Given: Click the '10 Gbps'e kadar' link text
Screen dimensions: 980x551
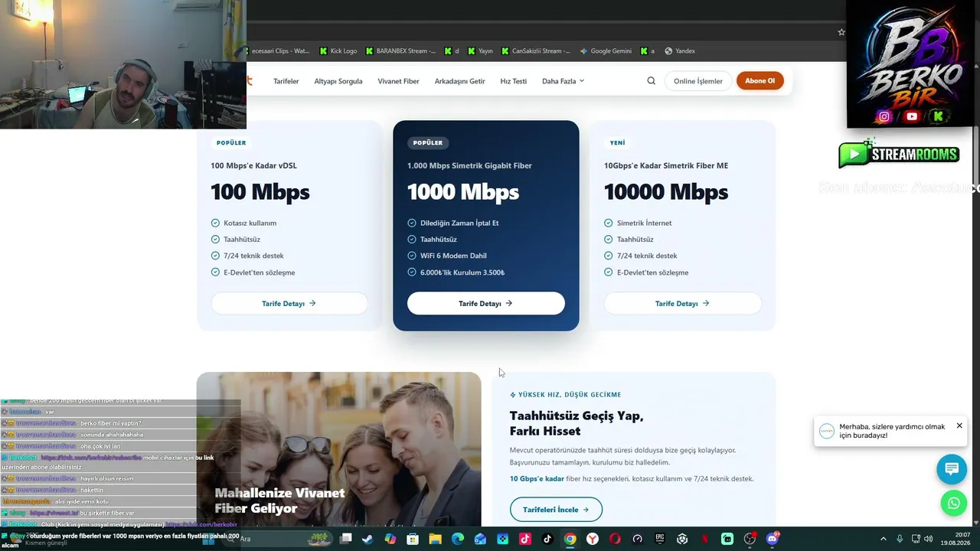Looking at the screenshot, I should coord(537,478).
